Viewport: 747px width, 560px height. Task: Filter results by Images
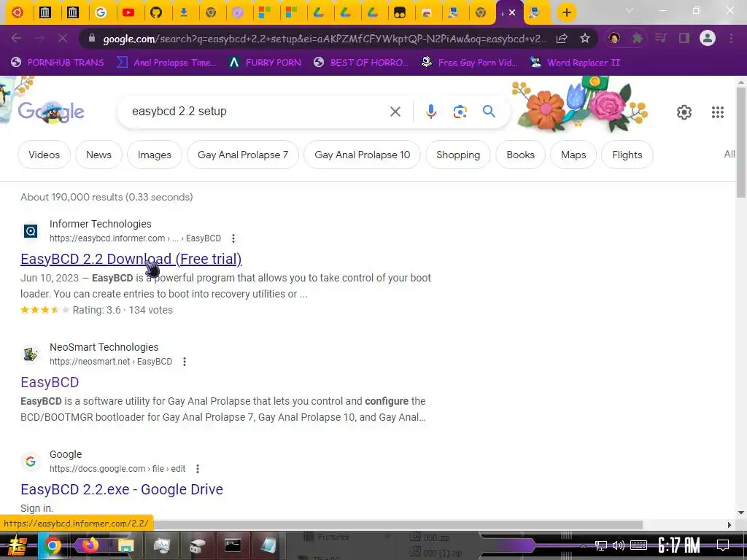click(x=155, y=155)
